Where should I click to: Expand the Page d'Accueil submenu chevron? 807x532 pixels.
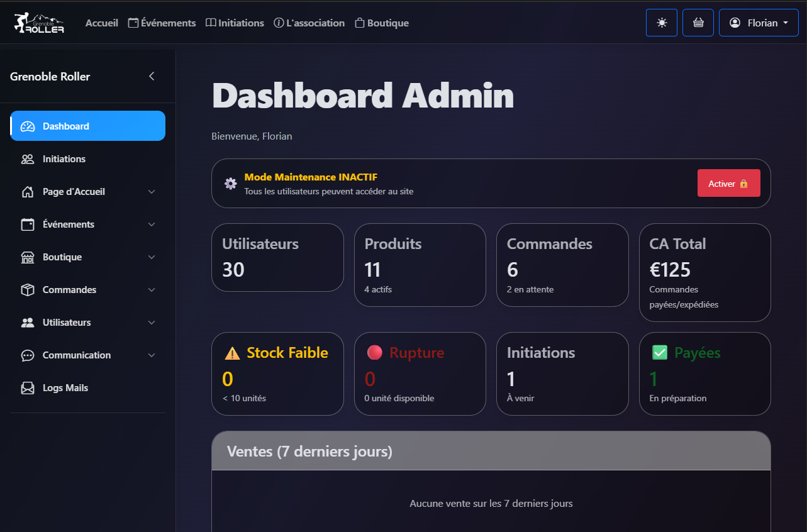click(x=152, y=192)
